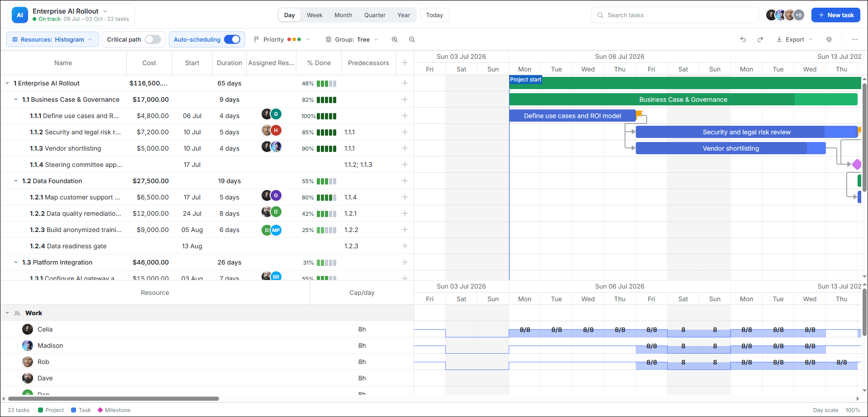This screenshot has height=417, width=868.
Task: Click progress bar of 1 Enterprise AI Rollout
Action: click(x=326, y=83)
